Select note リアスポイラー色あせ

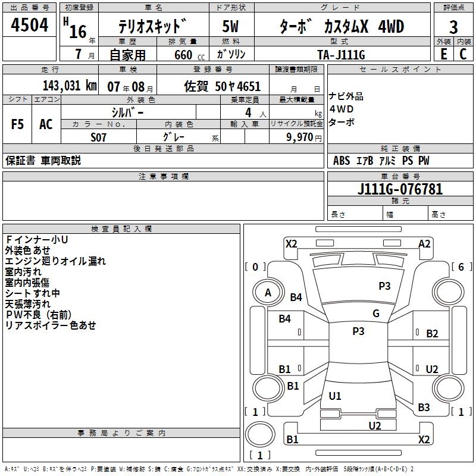tap(51, 325)
